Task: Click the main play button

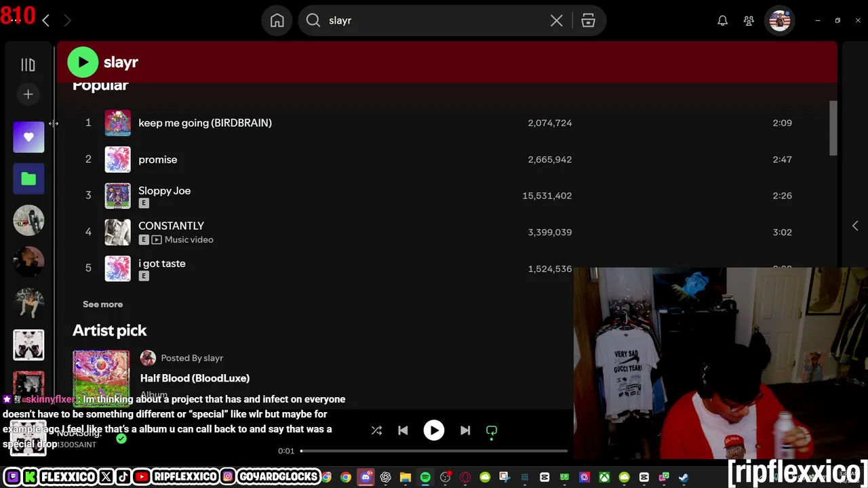Action: [434, 430]
